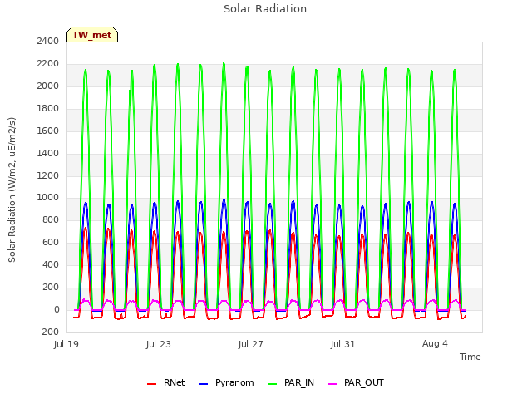Click the red RNet legend swatch
The height and width of the screenshot is (399, 532).
tap(151, 384)
